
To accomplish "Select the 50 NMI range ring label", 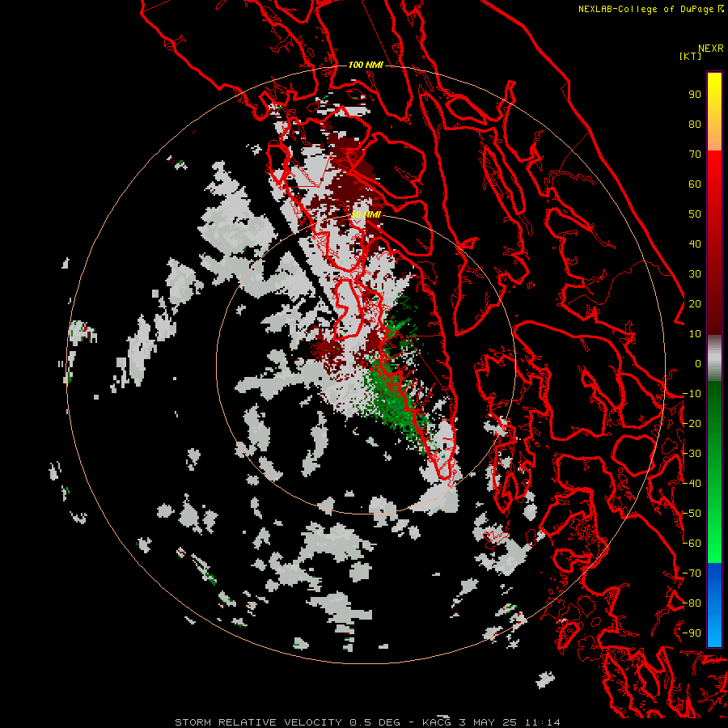I will 366,214.
